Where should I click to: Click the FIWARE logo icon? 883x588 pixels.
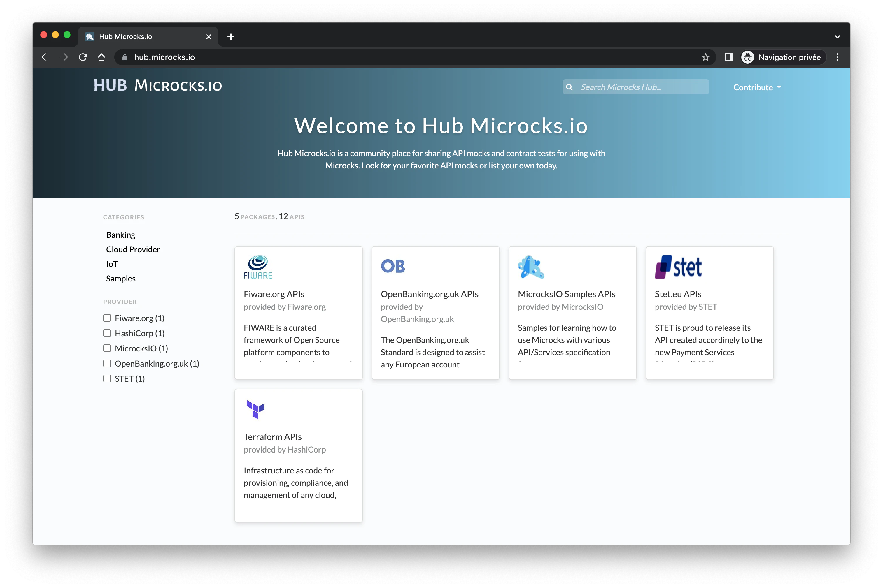(x=258, y=267)
